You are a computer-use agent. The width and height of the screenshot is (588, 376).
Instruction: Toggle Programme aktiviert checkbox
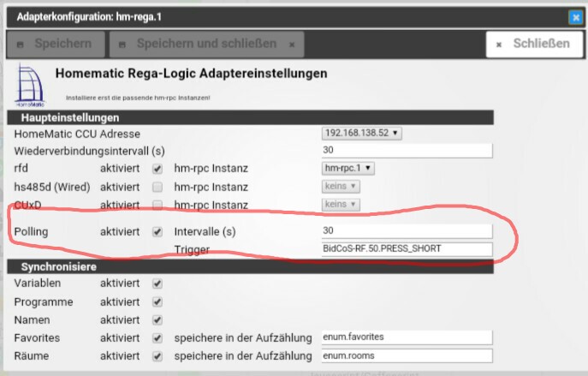pyautogui.click(x=157, y=302)
